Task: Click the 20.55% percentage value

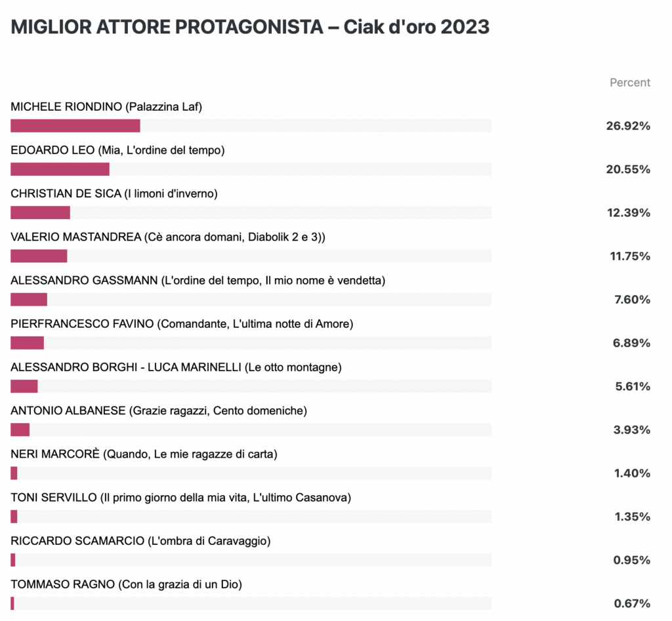Action: pyautogui.click(x=628, y=169)
